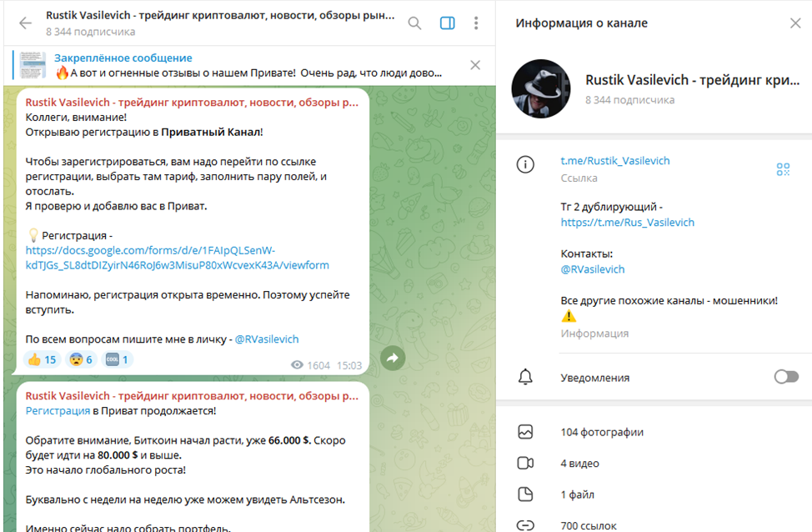Click the '80.000 $' bold price text
The image size is (812, 532).
118,455
